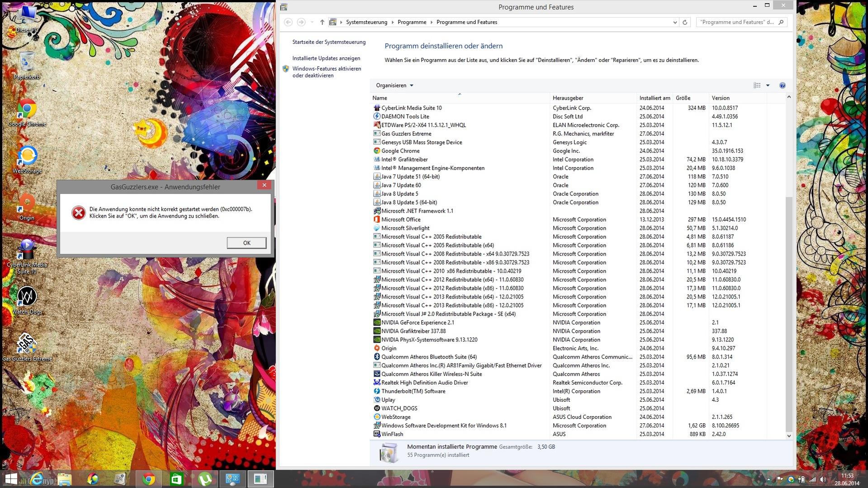Open the Windows Store taskbar icon
The image size is (868, 488).
click(x=176, y=479)
